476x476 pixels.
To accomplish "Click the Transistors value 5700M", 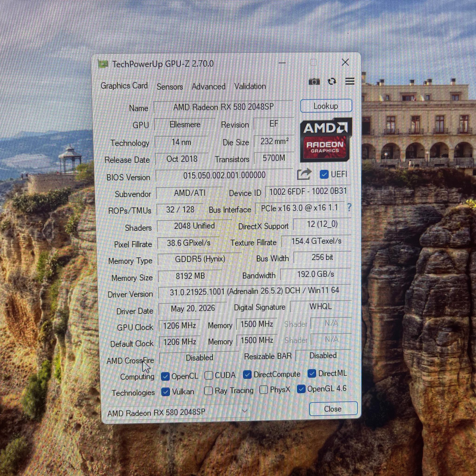I will point(274,158).
